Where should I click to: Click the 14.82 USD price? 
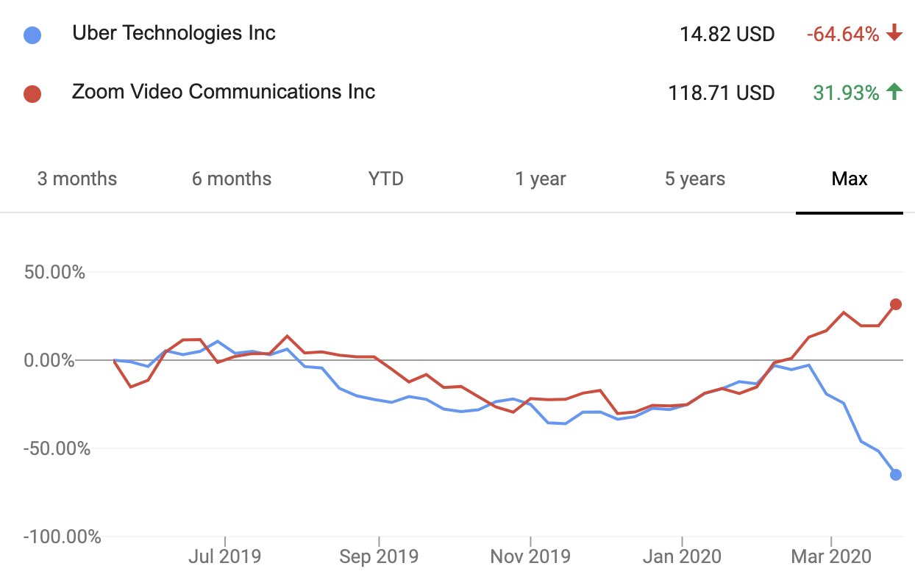click(x=727, y=35)
